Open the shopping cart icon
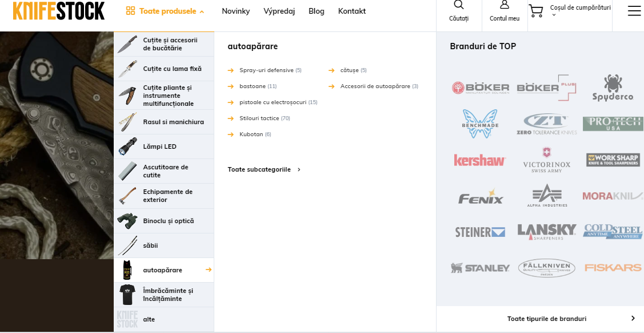 point(535,11)
